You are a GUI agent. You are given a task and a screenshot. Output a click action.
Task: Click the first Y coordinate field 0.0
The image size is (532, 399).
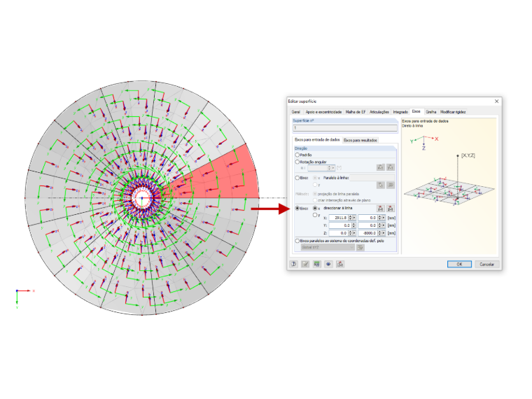[x=340, y=225]
